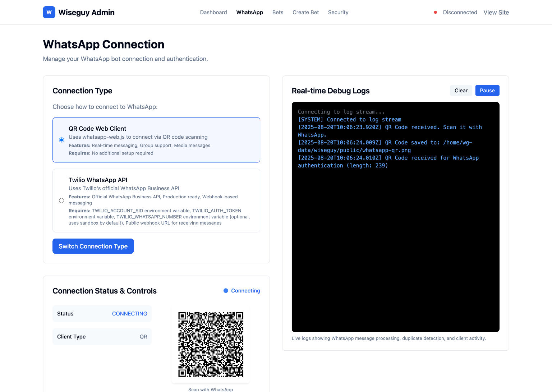The width and height of the screenshot is (552, 392).
Task: Open the Dashboard nav item
Action: (213, 12)
